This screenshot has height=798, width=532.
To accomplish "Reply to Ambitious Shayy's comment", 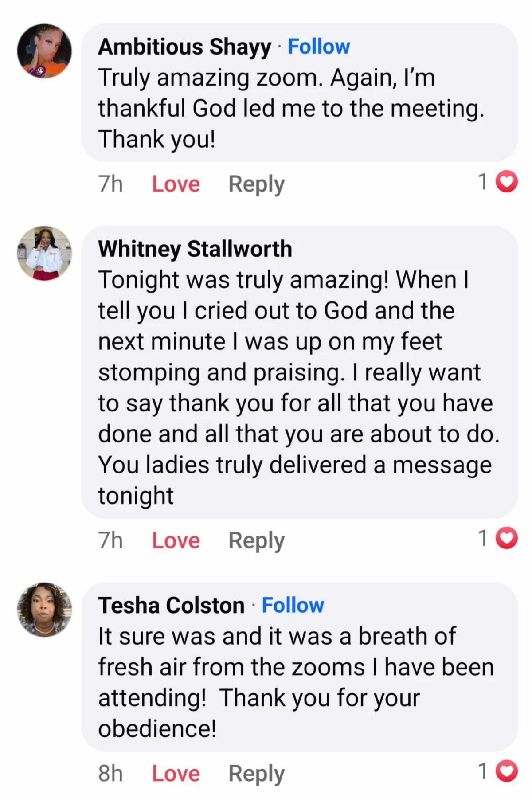I will tap(256, 184).
